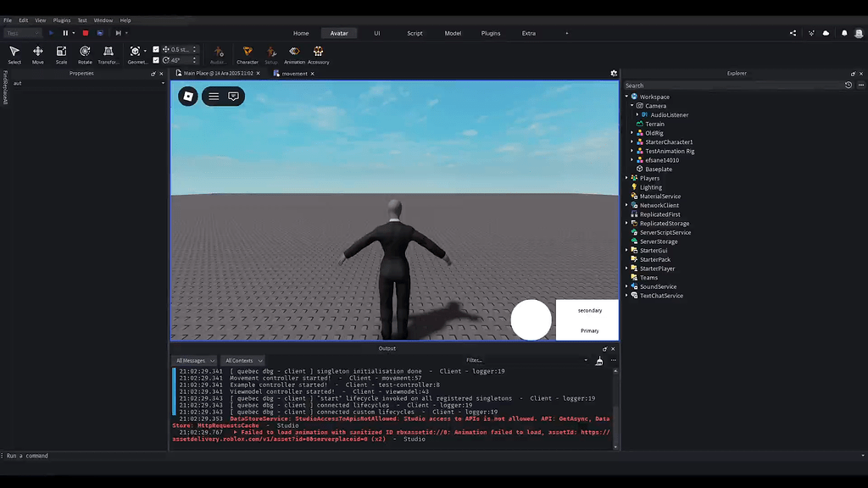The width and height of the screenshot is (868, 488).
Task: Open the Character rig builder
Action: click(x=248, y=53)
